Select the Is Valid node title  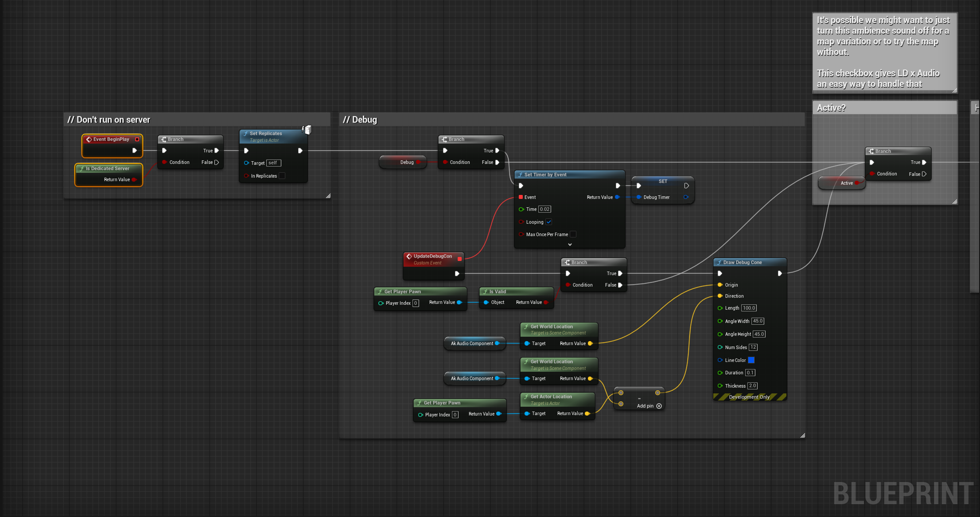point(498,292)
